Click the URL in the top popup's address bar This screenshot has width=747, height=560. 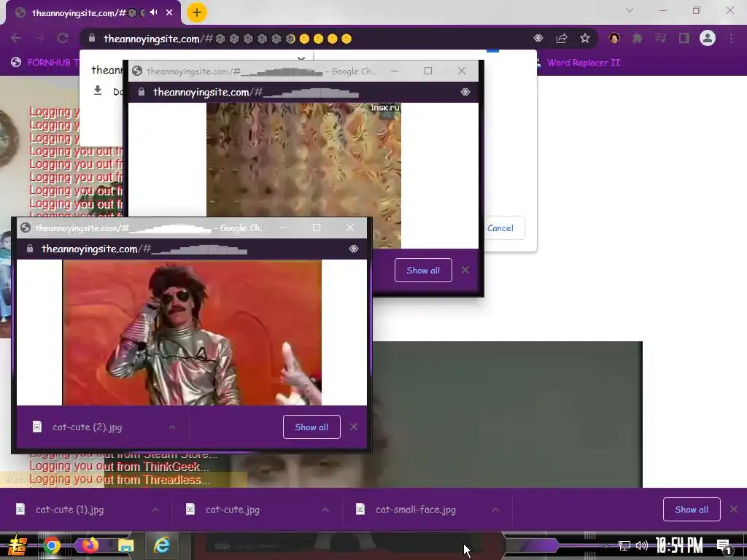point(255,92)
